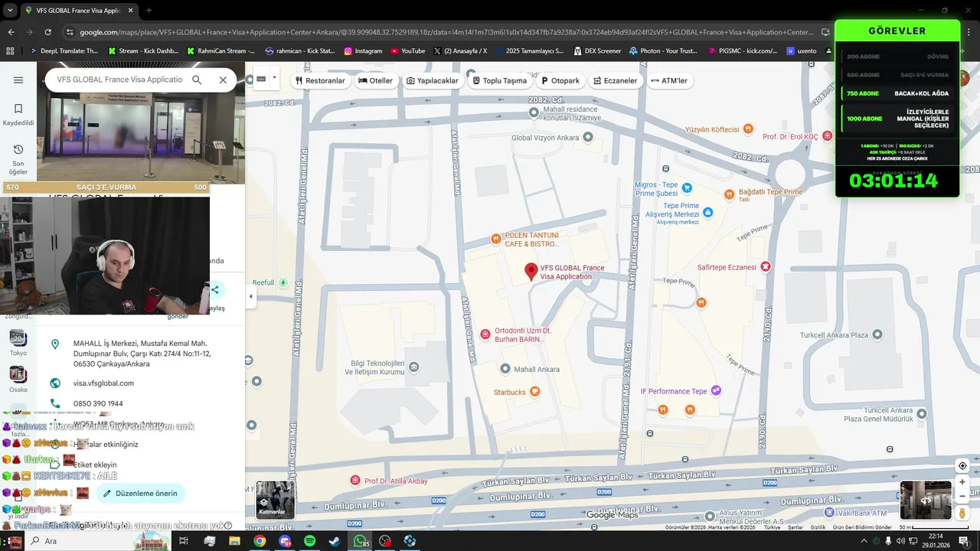
Task: Click the show my location button
Action: tap(962, 466)
